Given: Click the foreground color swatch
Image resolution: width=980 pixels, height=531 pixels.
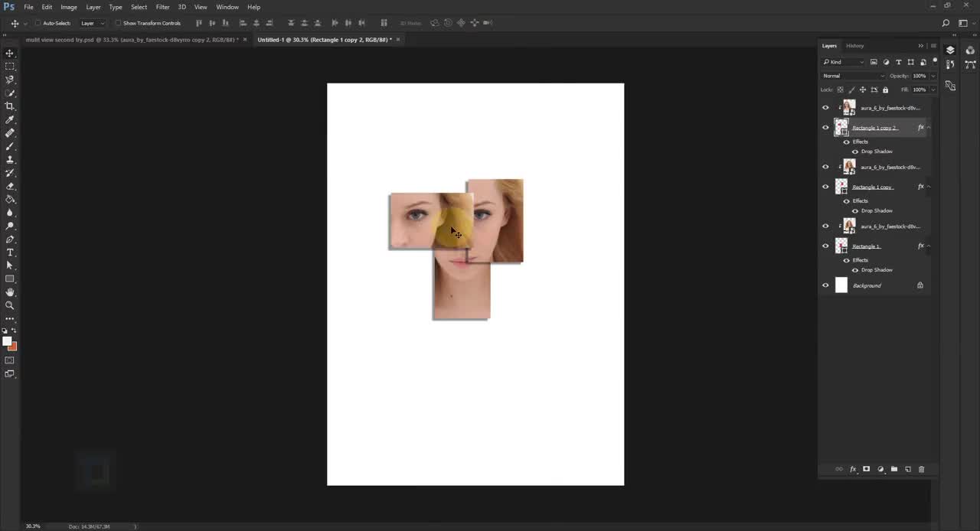Looking at the screenshot, I should [x=7, y=341].
